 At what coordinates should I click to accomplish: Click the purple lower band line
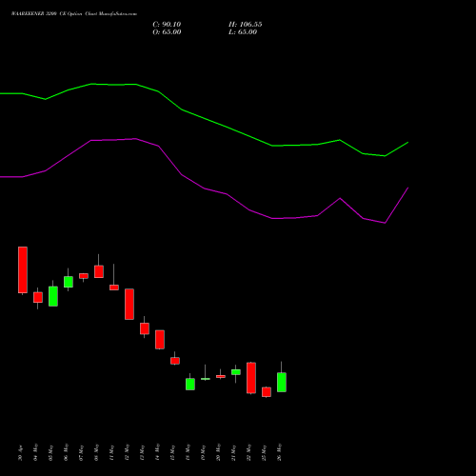(203, 188)
